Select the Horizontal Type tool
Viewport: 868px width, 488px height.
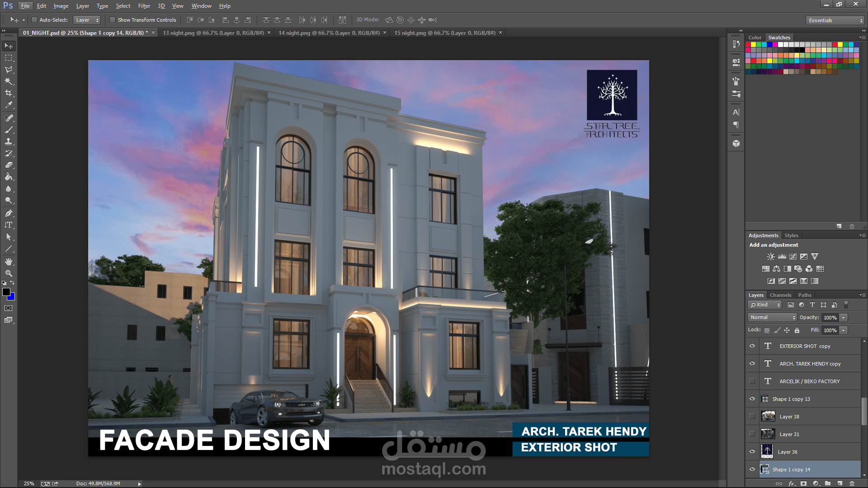(9, 225)
